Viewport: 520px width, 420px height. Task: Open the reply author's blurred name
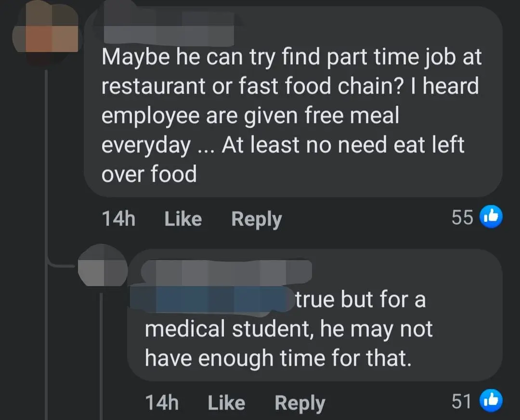(226, 271)
